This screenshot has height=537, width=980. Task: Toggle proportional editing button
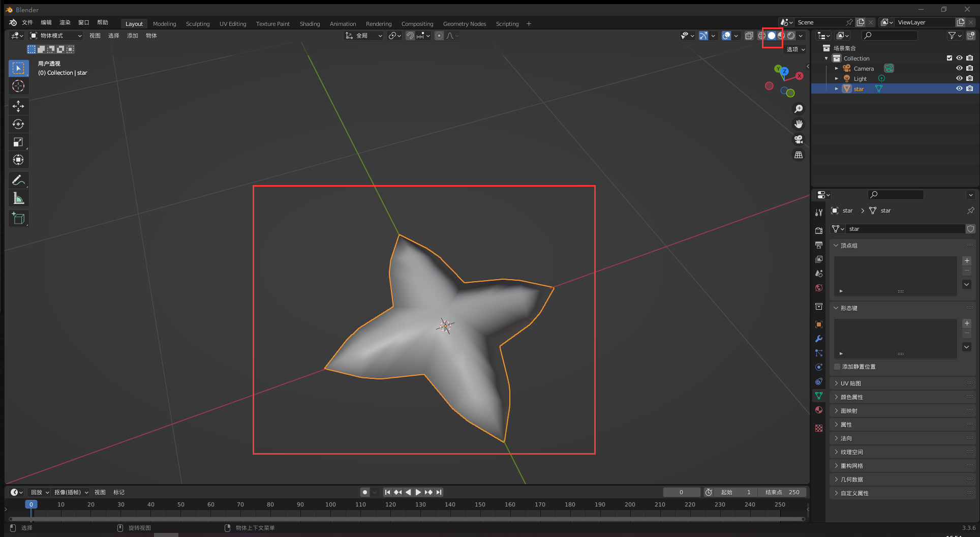439,36
